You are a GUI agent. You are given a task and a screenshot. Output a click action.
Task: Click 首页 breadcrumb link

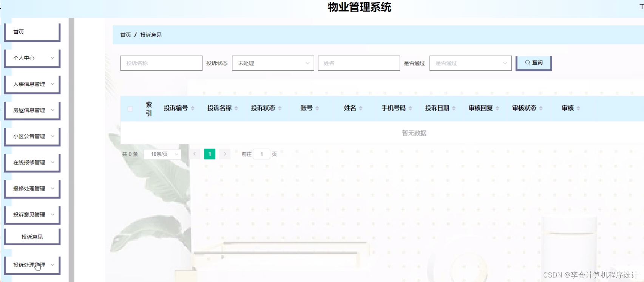tap(125, 35)
